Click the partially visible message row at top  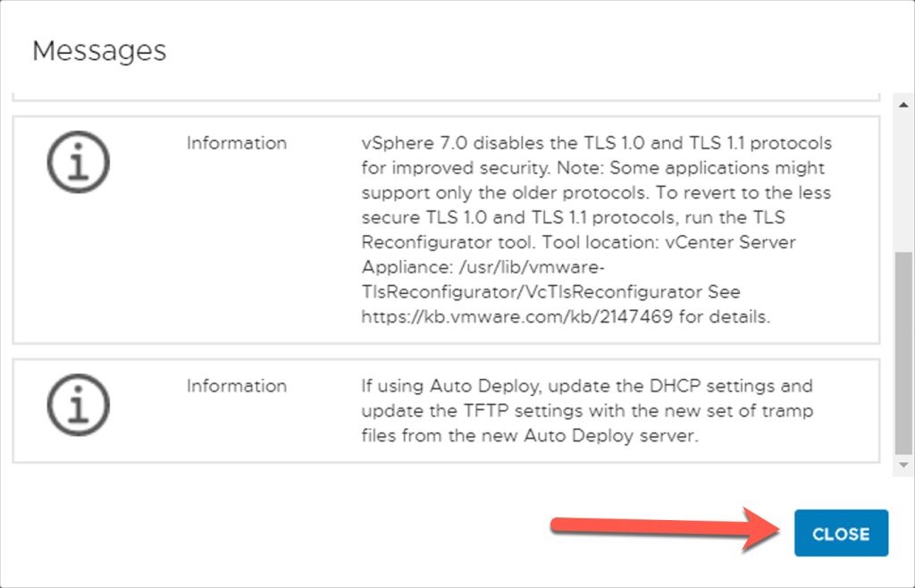[447, 95]
